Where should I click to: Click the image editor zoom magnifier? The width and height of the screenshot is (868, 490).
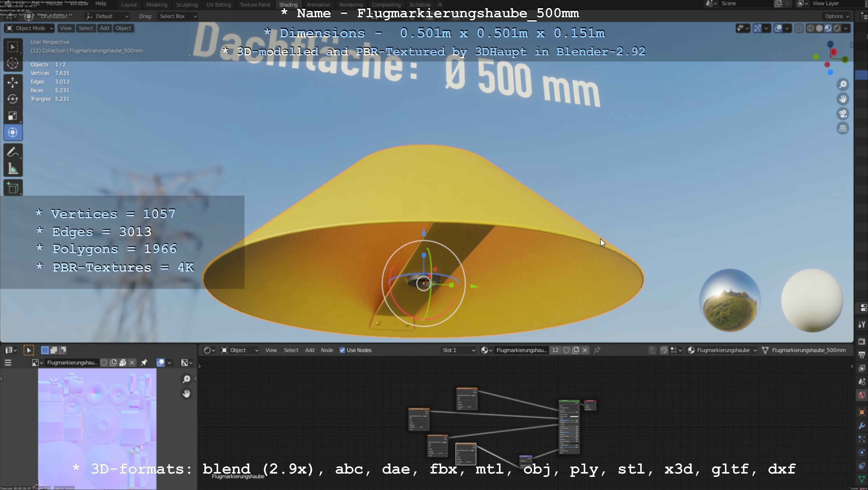click(x=186, y=379)
